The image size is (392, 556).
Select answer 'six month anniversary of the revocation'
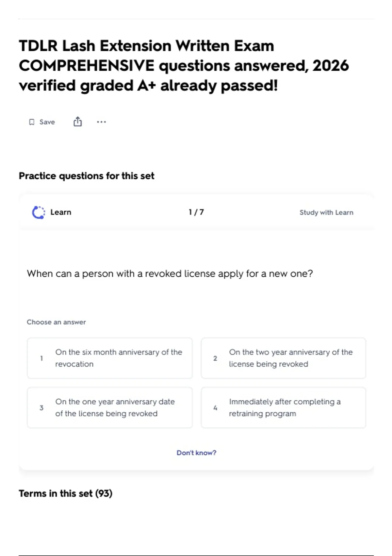point(110,358)
